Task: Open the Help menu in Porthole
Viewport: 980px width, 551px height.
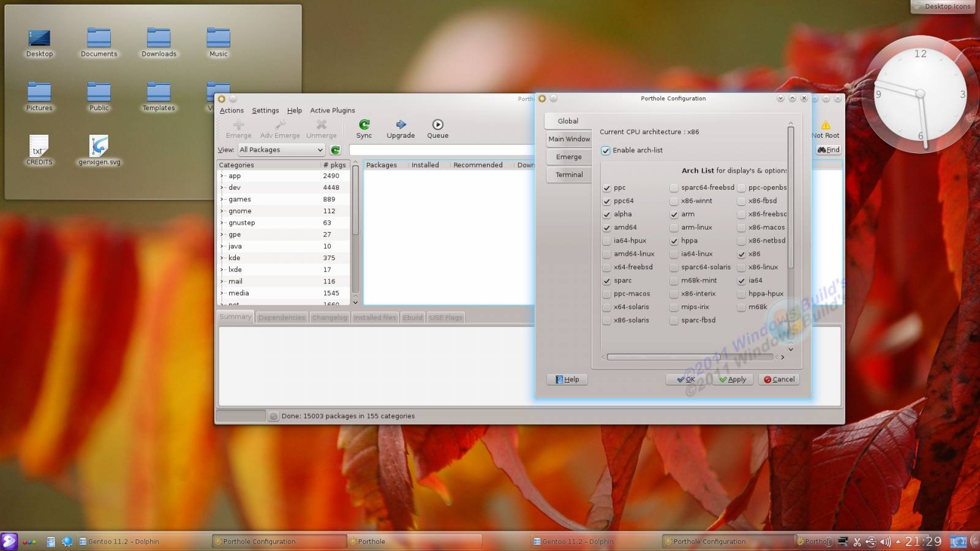Action: click(x=295, y=111)
